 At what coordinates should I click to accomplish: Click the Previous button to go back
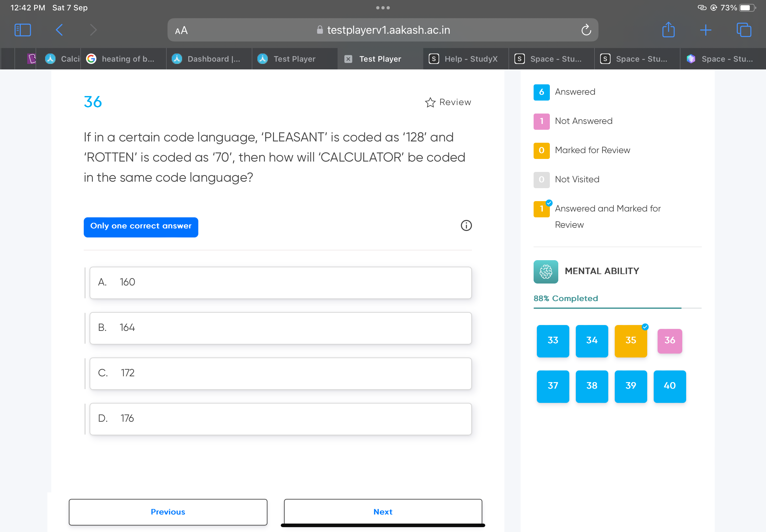167,512
